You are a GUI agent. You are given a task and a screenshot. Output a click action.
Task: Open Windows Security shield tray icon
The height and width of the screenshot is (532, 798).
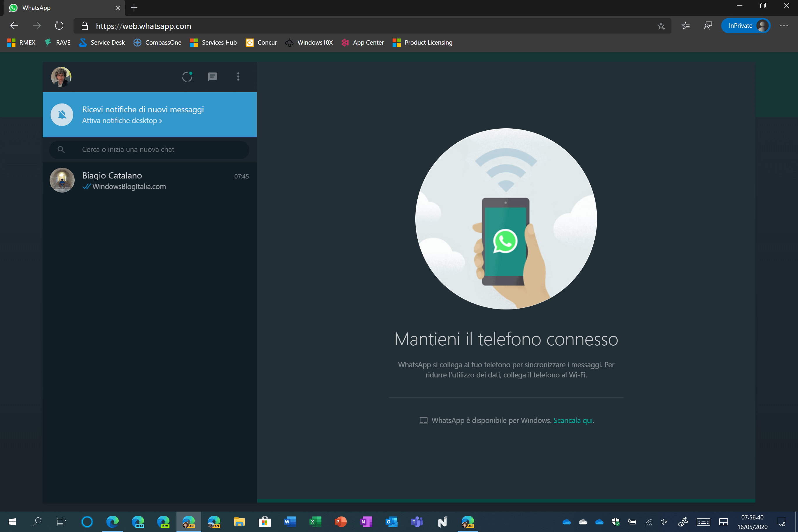pyautogui.click(x=615, y=522)
